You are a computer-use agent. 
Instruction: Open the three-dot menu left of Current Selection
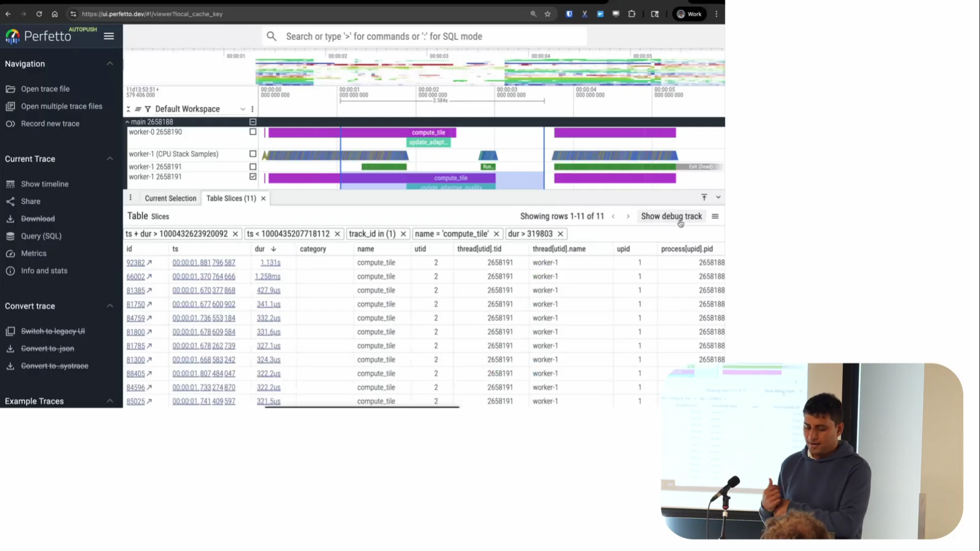pyautogui.click(x=131, y=198)
